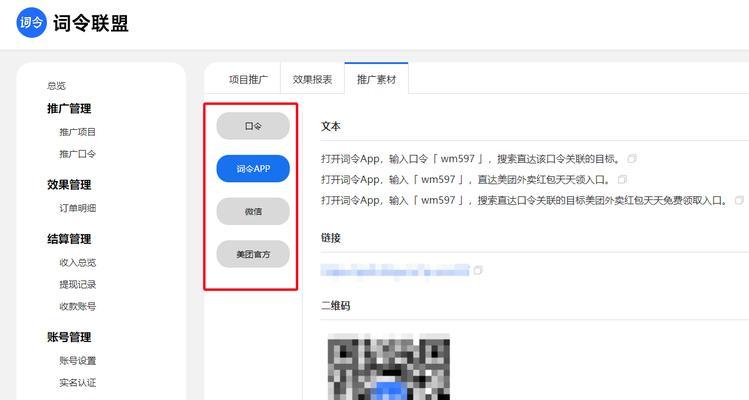
Task: Click the 账号管理 section heading
Action: (69, 337)
